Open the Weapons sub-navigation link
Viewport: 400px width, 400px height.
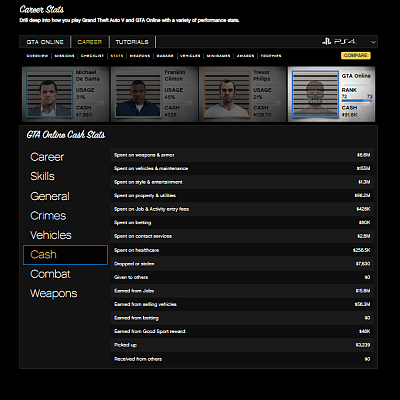140,56
